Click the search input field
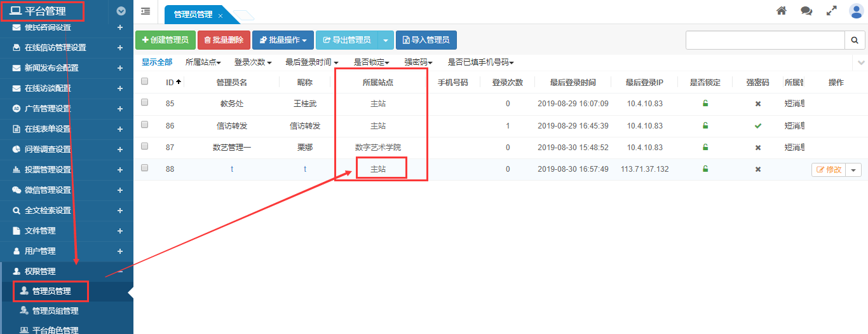Viewport: 868px width, 334px height. point(764,40)
